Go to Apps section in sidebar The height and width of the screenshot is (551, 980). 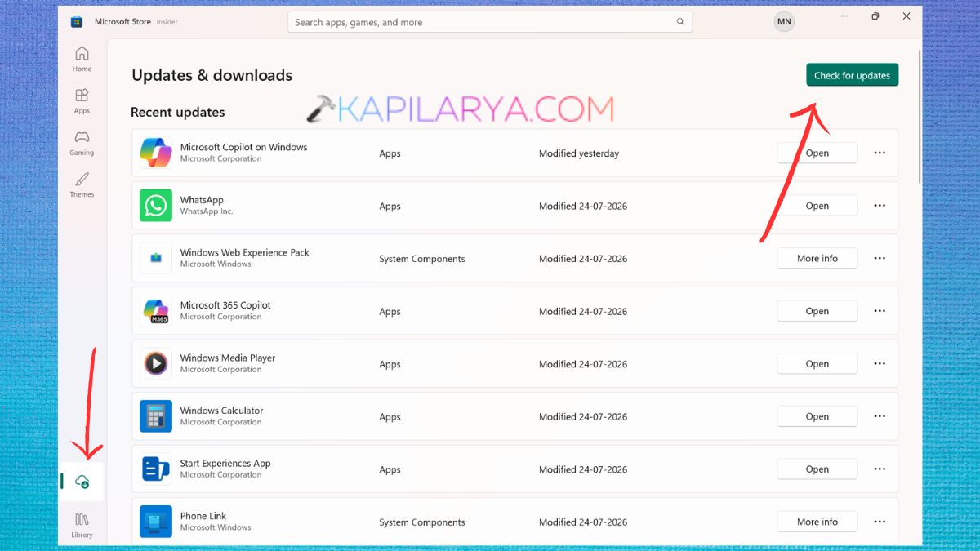click(82, 101)
